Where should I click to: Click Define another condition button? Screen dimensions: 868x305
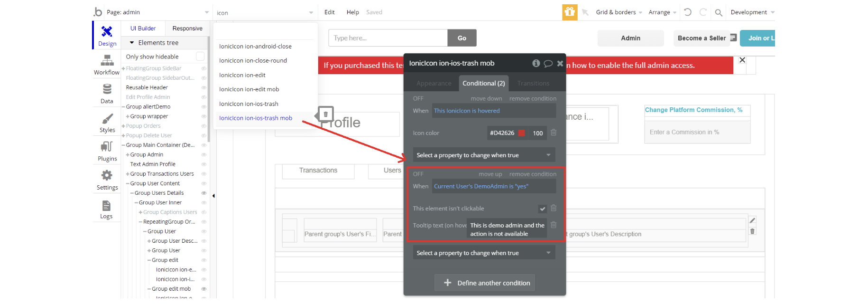point(485,283)
